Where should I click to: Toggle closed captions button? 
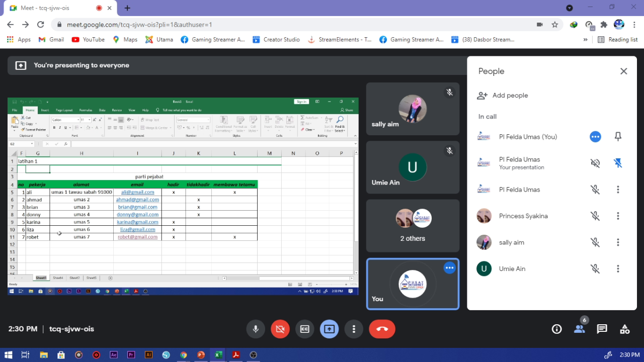[305, 329]
